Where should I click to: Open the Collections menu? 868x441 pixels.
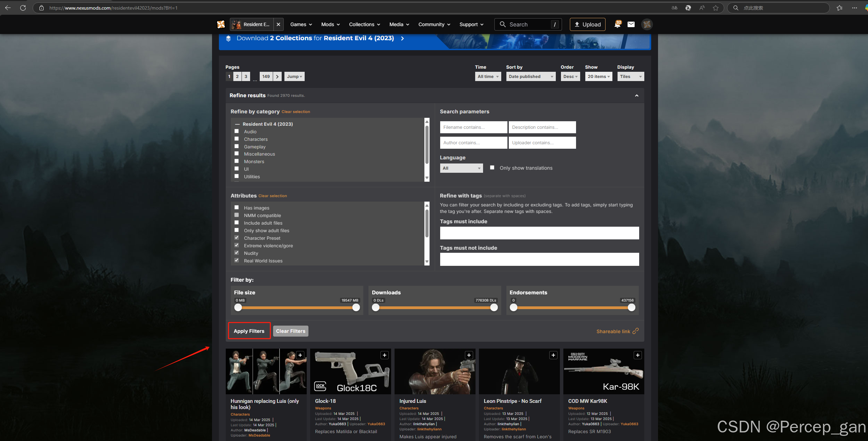[364, 24]
